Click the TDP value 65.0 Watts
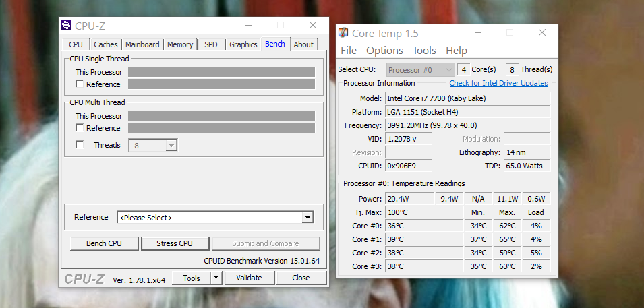644x308 pixels. pyautogui.click(x=527, y=166)
